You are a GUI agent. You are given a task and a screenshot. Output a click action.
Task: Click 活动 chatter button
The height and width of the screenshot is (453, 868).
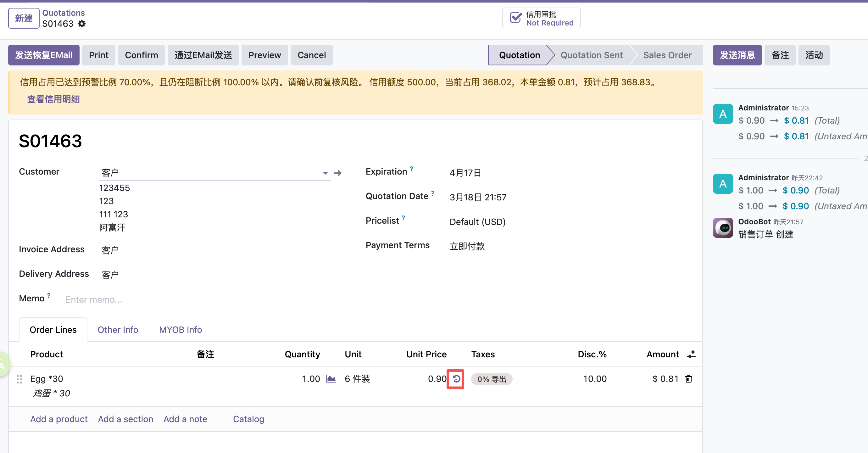(814, 55)
